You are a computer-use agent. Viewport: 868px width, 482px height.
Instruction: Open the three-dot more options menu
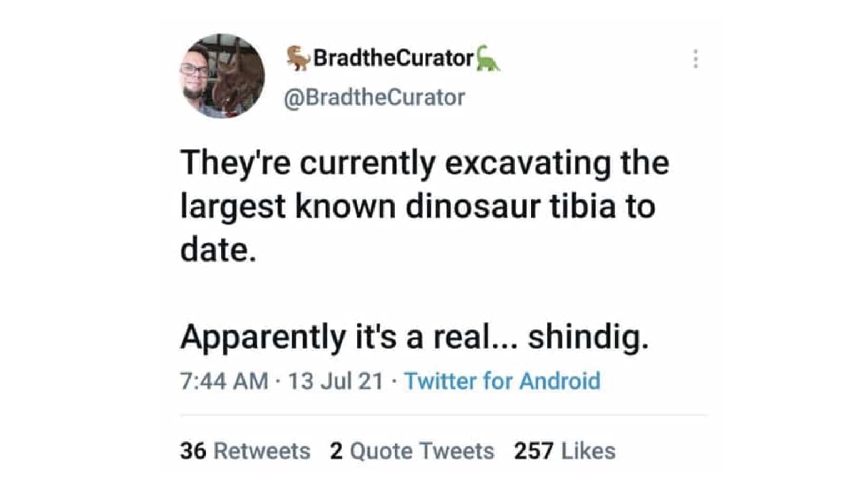click(x=695, y=59)
